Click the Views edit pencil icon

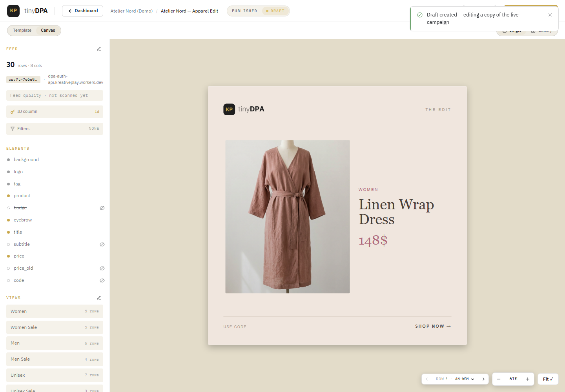click(x=99, y=298)
